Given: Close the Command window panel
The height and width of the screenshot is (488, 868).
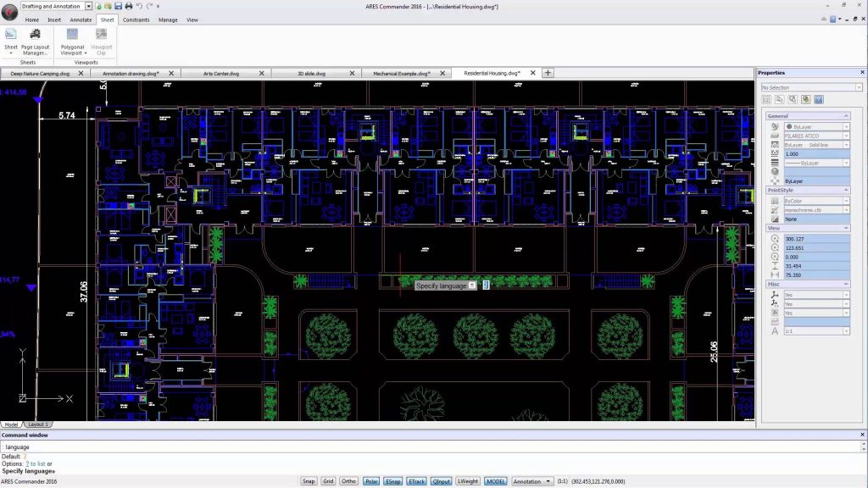Looking at the screenshot, I should pos(862,435).
